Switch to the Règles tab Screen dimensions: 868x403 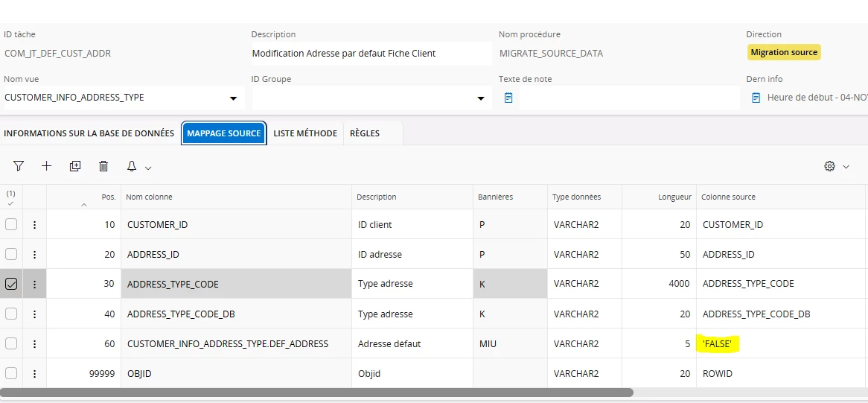tap(365, 133)
